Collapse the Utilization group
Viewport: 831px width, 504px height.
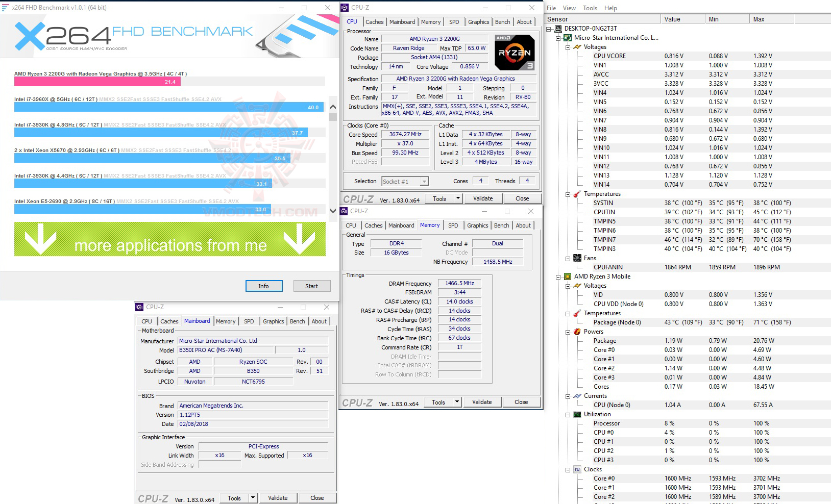click(x=568, y=414)
